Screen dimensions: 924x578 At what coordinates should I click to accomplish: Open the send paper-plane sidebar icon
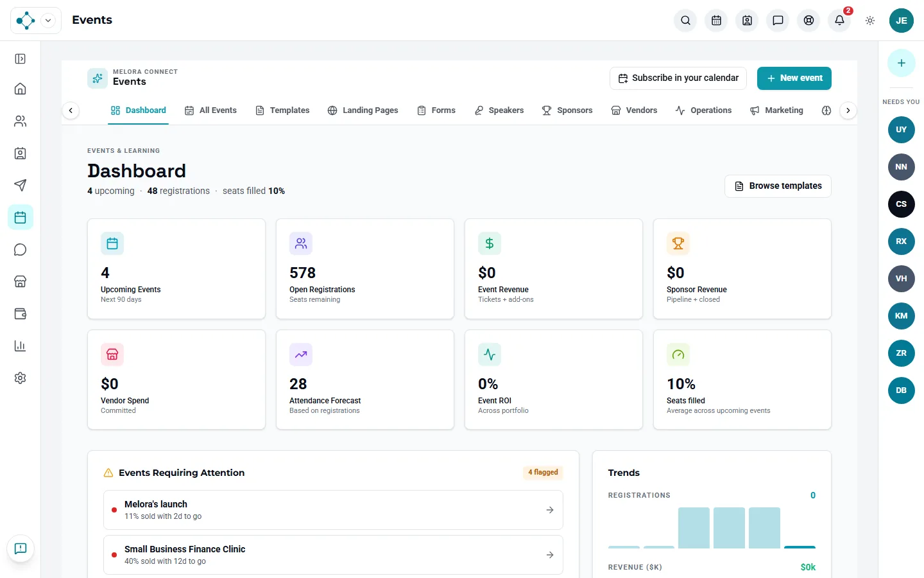(x=21, y=185)
